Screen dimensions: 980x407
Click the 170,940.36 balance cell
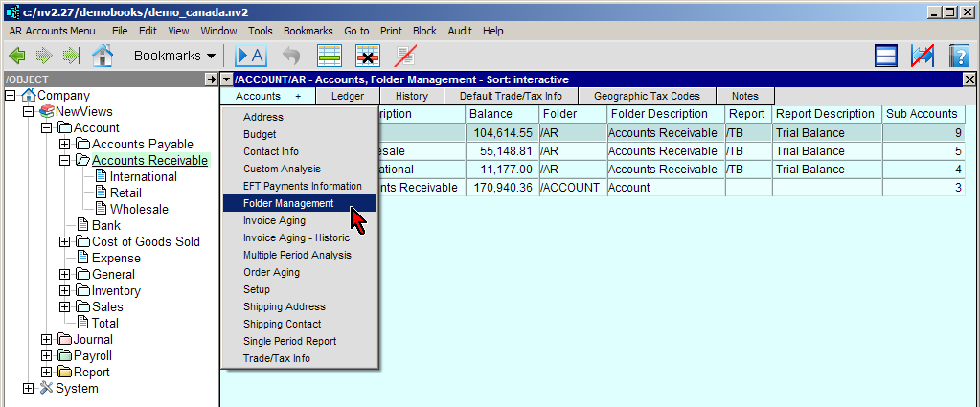click(x=503, y=188)
